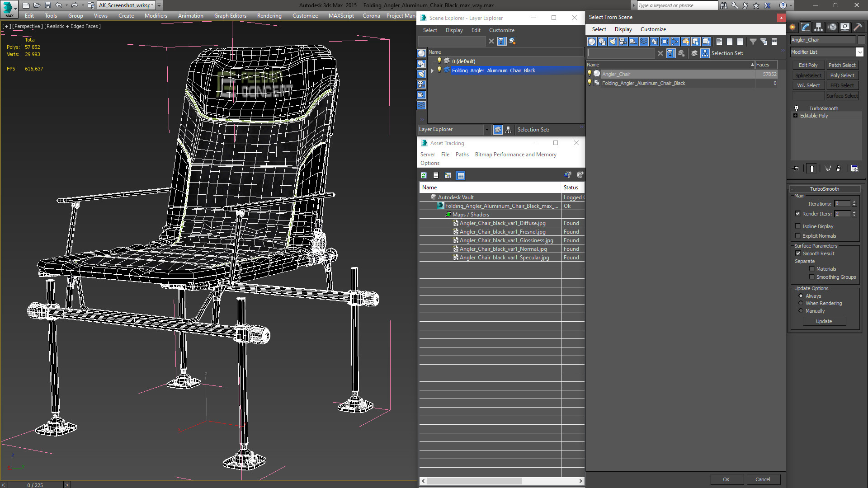Open the Modifier List dropdown
This screenshot has width=868, height=488.
point(859,52)
